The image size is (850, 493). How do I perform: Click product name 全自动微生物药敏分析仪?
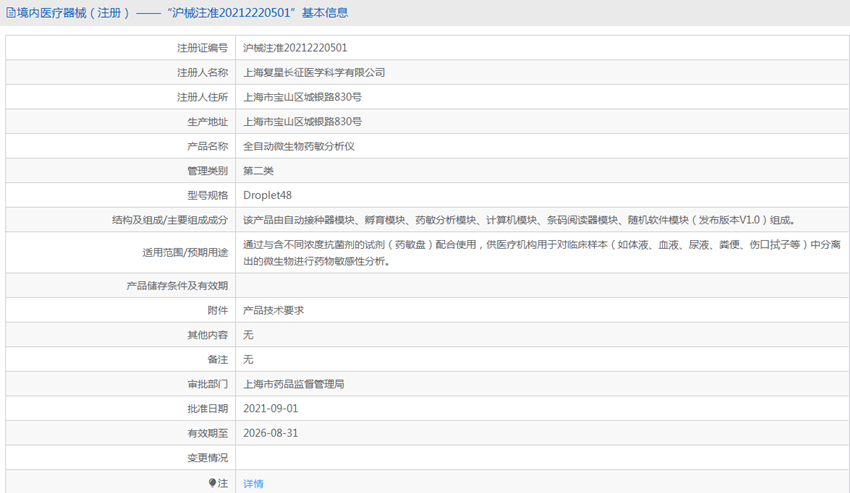pos(299,146)
